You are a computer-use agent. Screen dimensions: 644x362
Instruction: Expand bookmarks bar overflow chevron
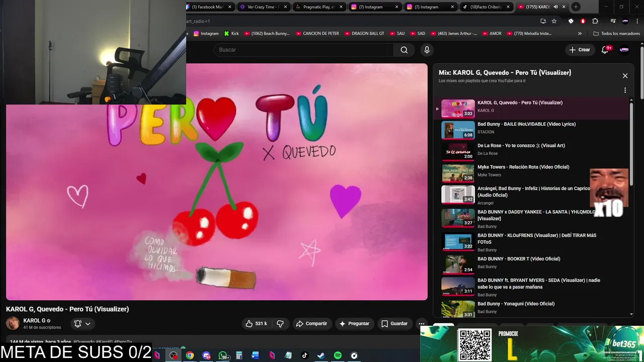click(580, 34)
